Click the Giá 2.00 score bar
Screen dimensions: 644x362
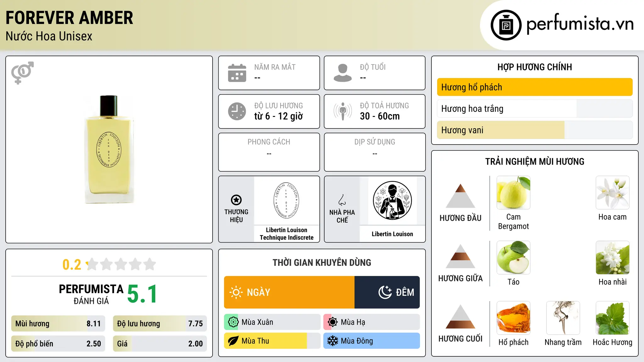(160, 344)
